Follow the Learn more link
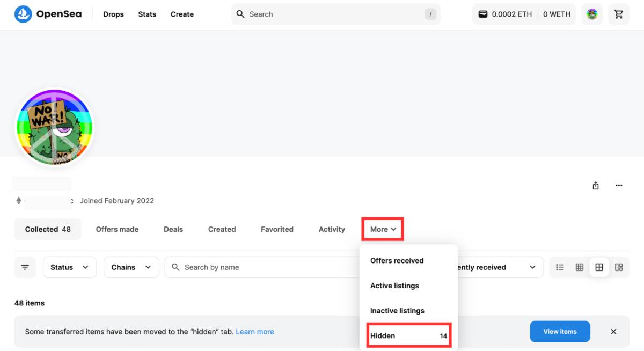This screenshot has height=351, width=644. [x=255, y=332]
